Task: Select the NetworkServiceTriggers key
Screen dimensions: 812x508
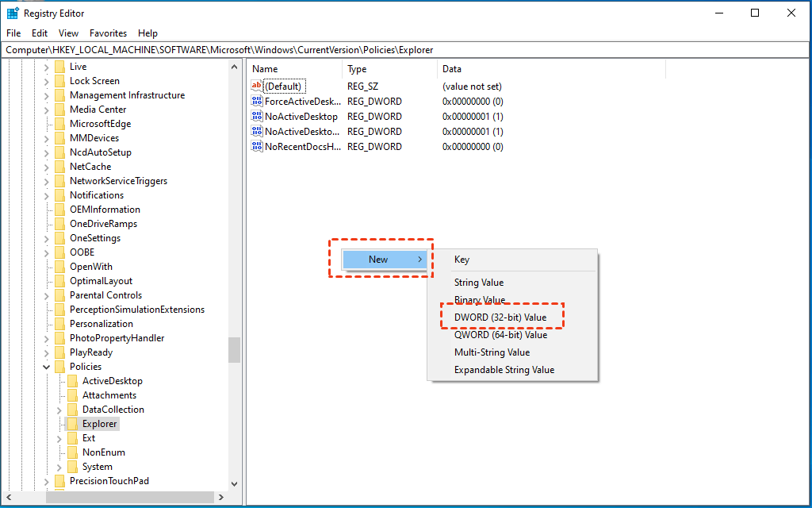Action: [119, 181]
